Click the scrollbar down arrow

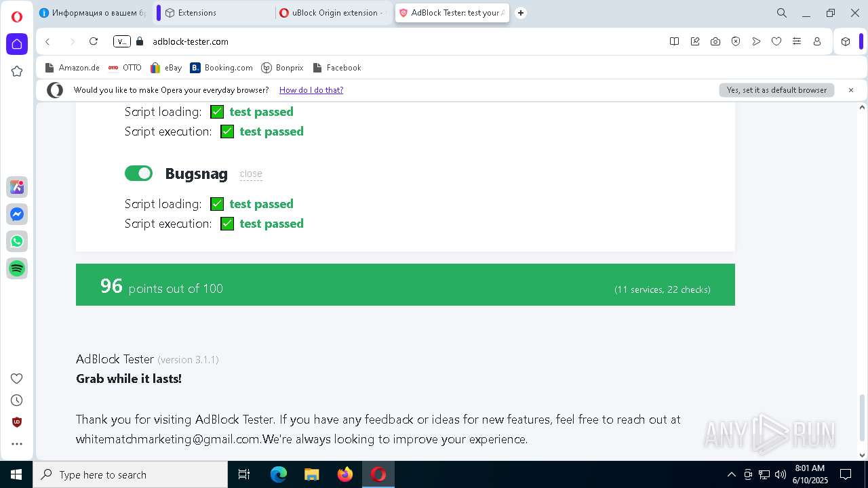coord(863,455)
